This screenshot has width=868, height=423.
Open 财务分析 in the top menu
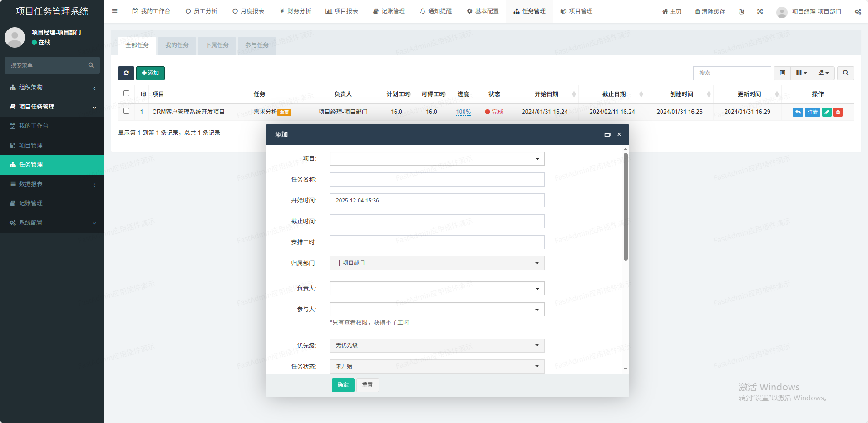point(296,11)
